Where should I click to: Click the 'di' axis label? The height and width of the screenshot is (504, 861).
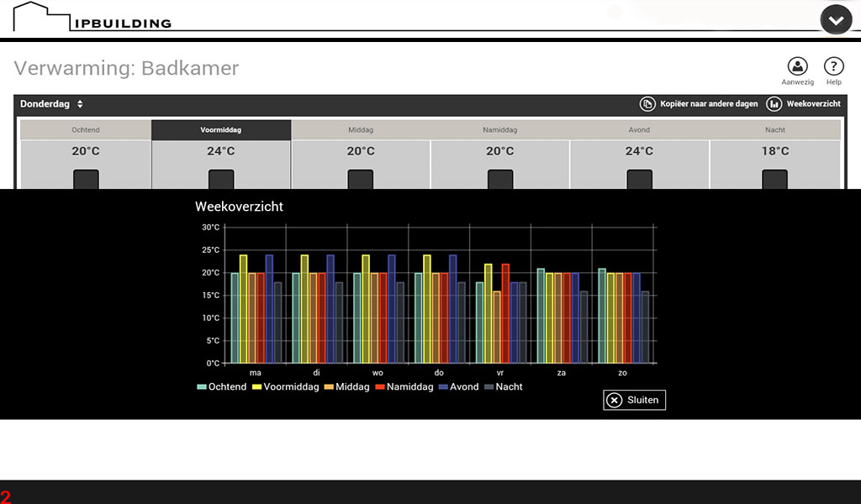316,373
